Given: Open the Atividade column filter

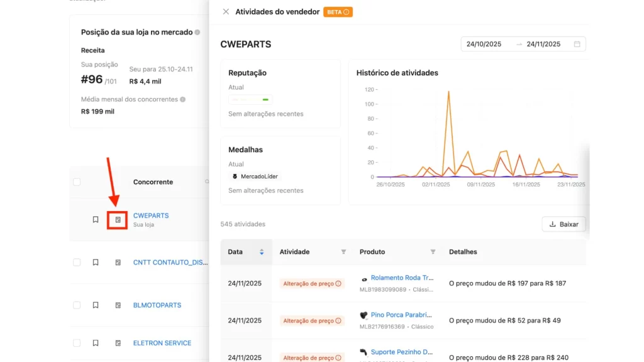Looking at the screenshot, I should coord(343,251).
